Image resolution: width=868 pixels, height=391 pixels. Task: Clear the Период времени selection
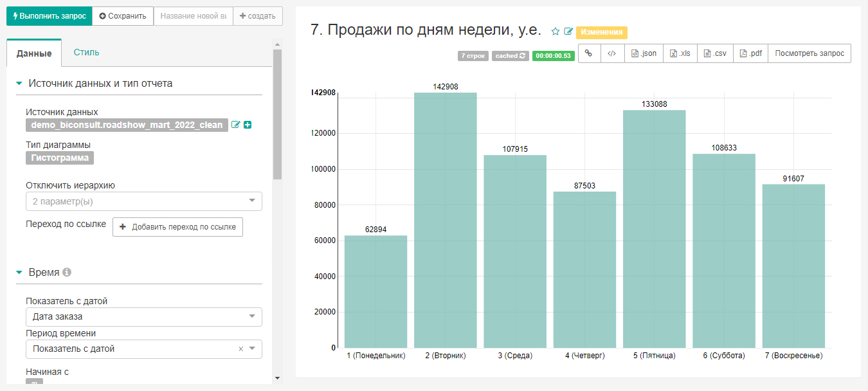click(241, 349)
